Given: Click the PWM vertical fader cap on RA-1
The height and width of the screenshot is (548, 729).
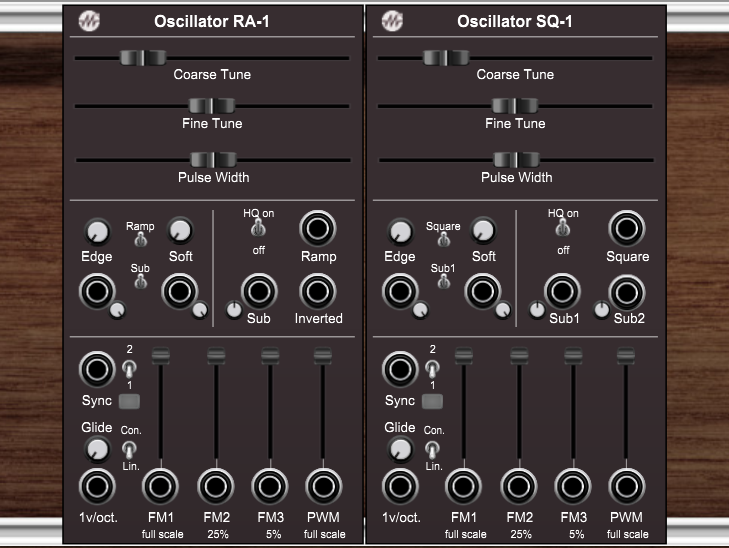Looking at the screenshot, I should tap(323, 356).
